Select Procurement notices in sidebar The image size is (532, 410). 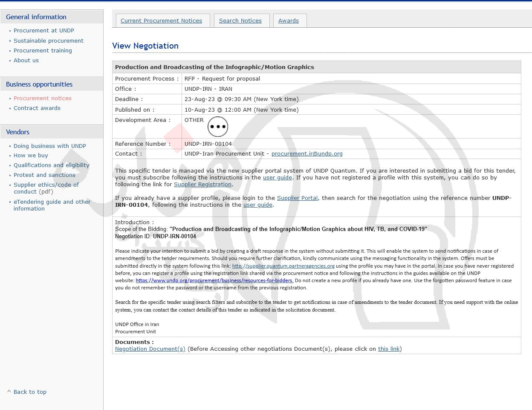point(43,98)
